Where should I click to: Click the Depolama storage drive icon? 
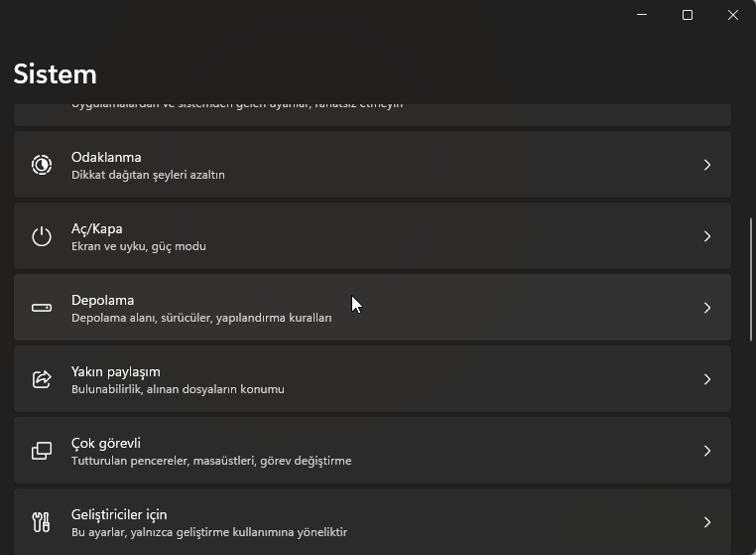(42, 308)
